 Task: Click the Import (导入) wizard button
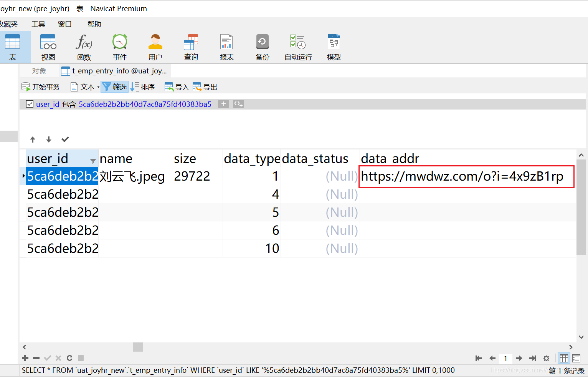(177, 87)
